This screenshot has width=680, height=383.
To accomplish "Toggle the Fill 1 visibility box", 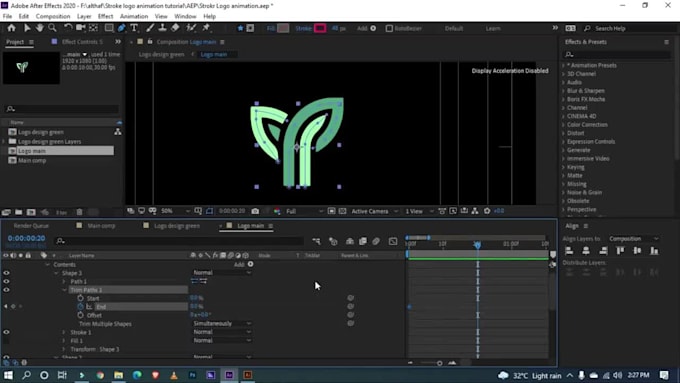I will pyautogui.click(x=6, y=340).
